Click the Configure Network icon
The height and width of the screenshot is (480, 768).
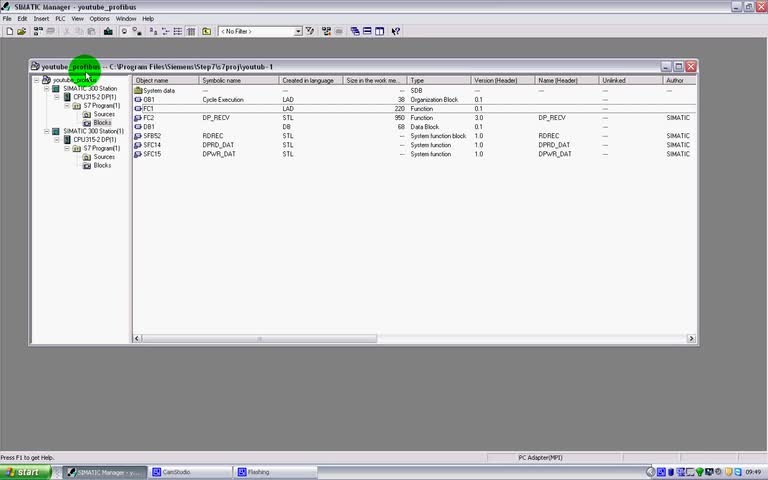[326, 31]
